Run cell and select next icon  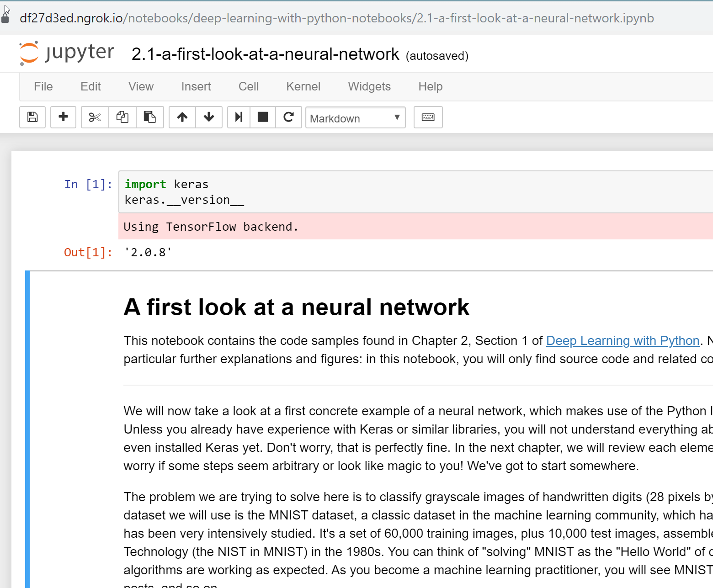coord(239,117)
